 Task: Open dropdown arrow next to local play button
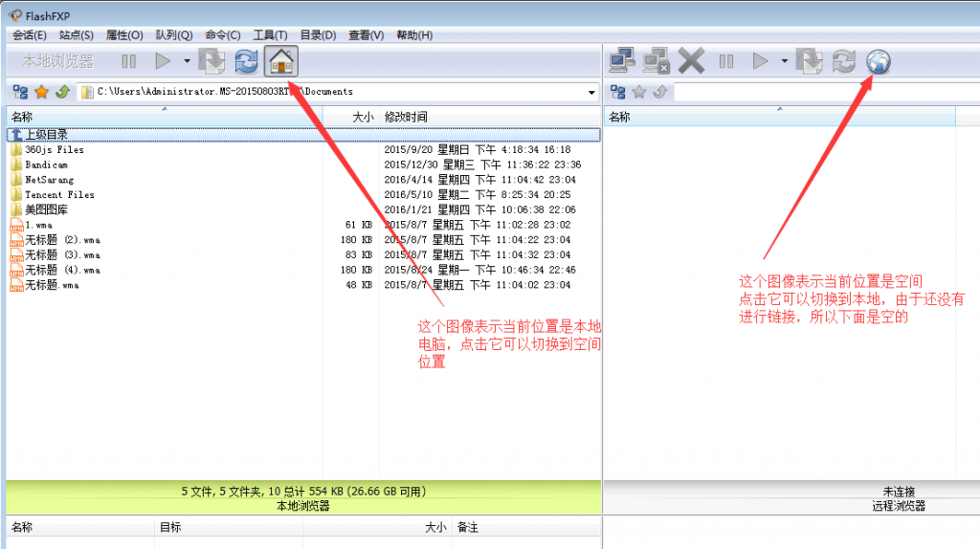tap(187, 61)
